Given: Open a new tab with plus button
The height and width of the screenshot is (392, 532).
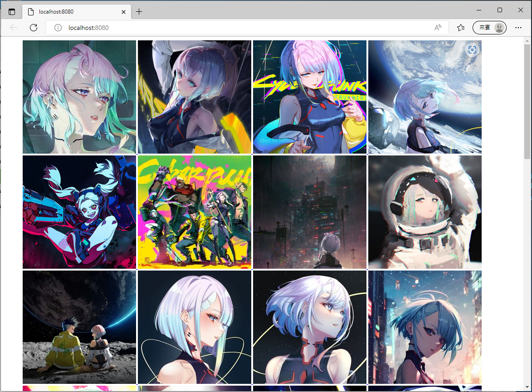Looking at the screenshot, I should coord(139,12).
